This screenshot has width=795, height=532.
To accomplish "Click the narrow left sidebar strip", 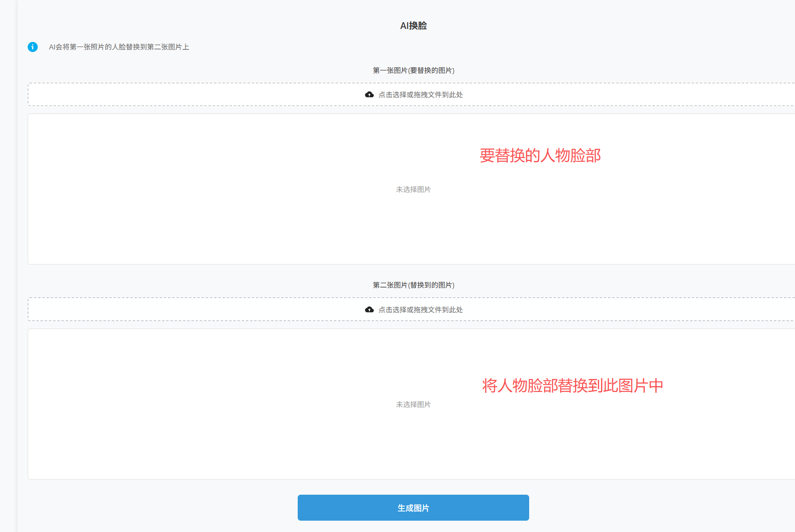I will pyautogui.click(x=8, y=266).
